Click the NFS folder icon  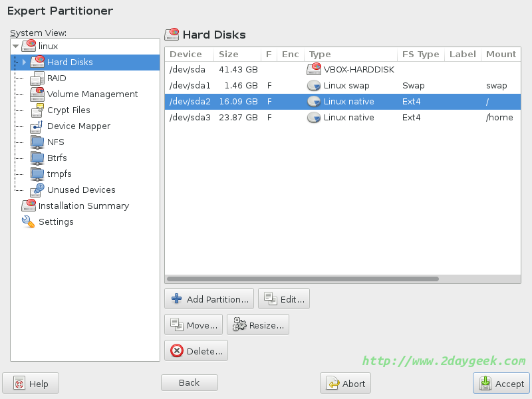click(37, 142)
